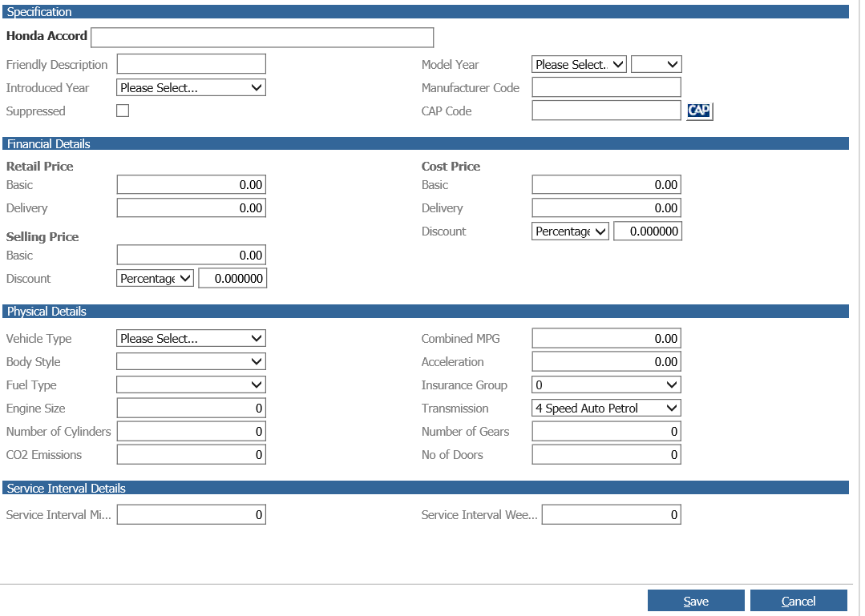Click the Honda Accord name field

[x=262, y=37]
